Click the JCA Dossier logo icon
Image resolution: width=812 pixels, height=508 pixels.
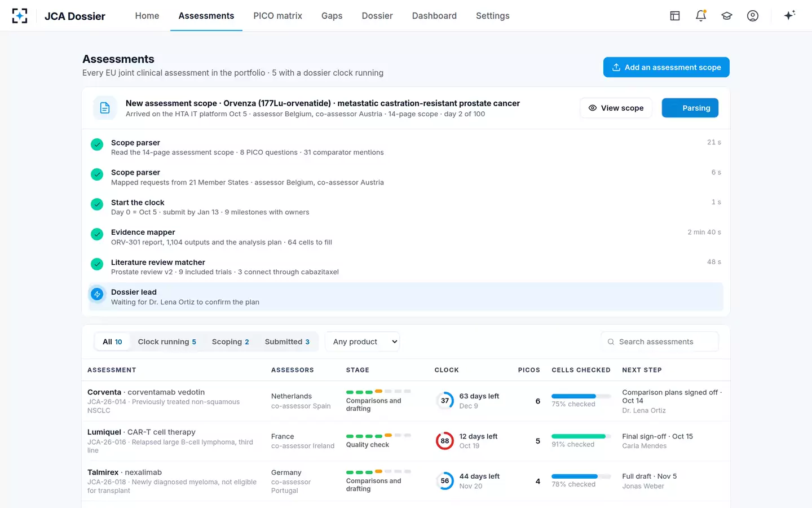[x=20, y=16]
